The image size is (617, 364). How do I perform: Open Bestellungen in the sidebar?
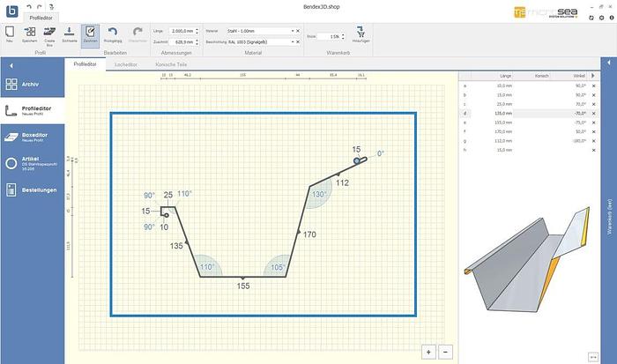click(33, 190)
